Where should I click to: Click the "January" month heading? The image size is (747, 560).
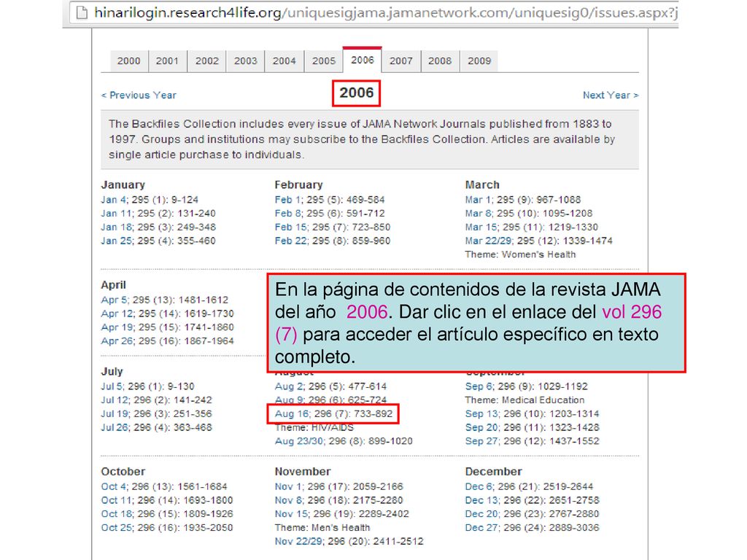click(x=123, y=184)
